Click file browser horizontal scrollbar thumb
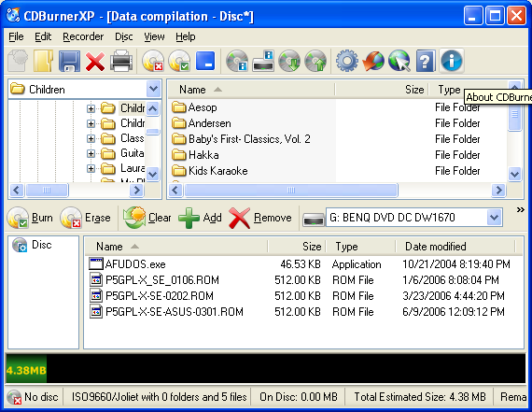 click(291, 191)
